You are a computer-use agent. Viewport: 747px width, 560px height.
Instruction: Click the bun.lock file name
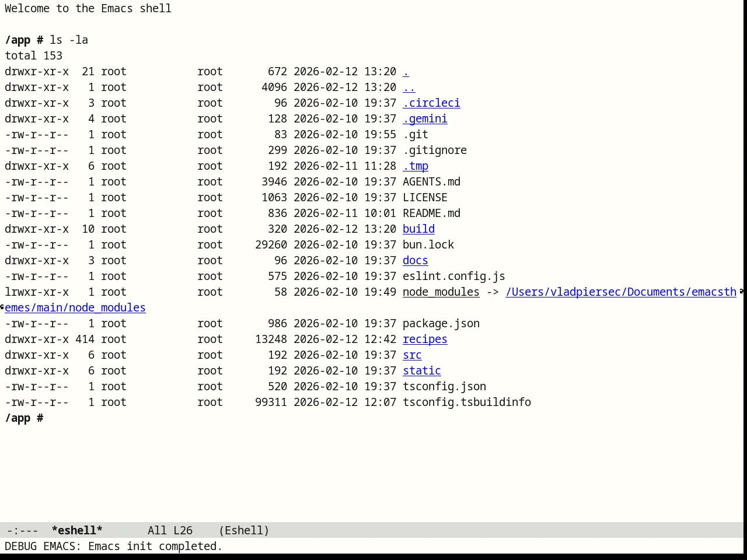tap(428, 245)
